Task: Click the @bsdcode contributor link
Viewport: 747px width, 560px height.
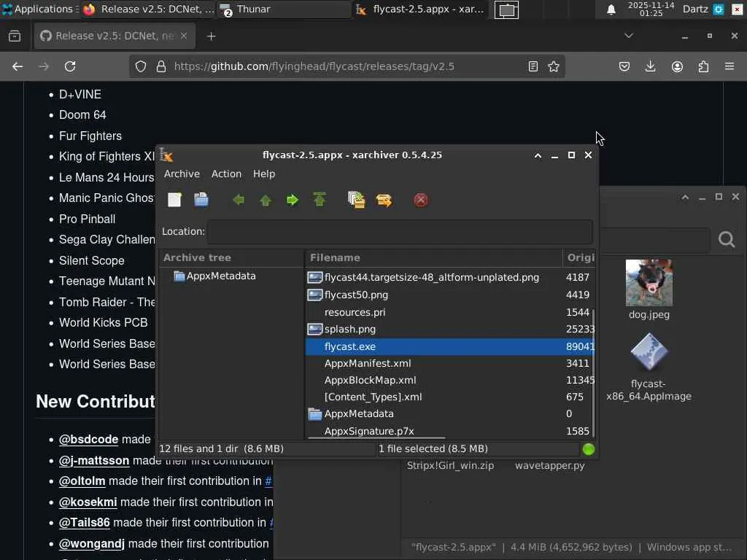Action: point(88,439)
